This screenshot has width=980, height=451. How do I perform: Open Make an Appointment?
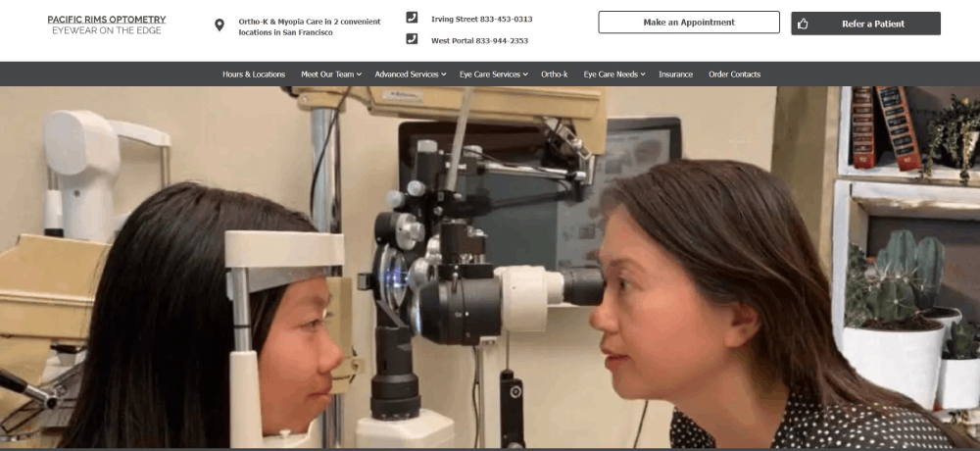click(x=689, y=22)
